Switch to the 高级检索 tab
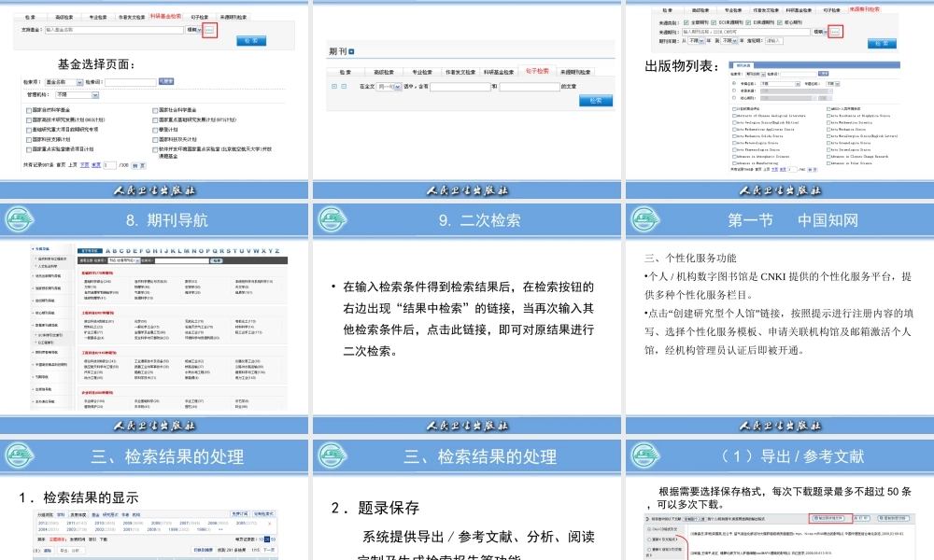This screenshot has height=560, width=934. click(x=64, y=17)
